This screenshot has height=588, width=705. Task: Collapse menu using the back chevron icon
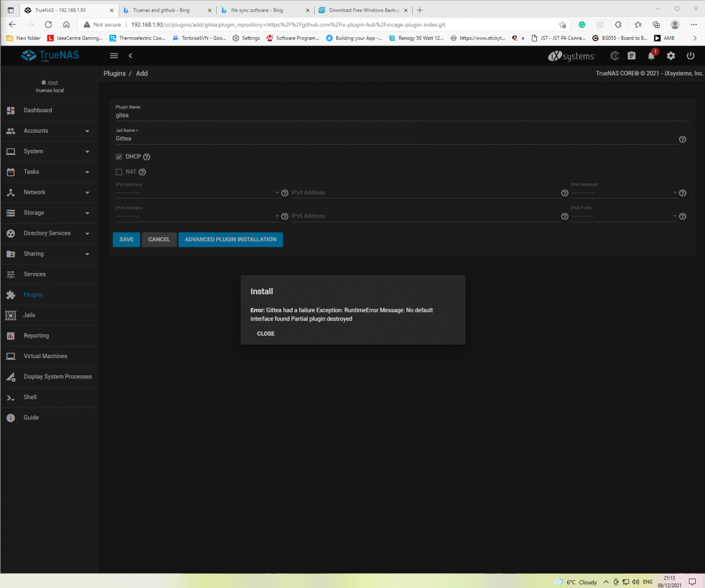coord(130,56)
